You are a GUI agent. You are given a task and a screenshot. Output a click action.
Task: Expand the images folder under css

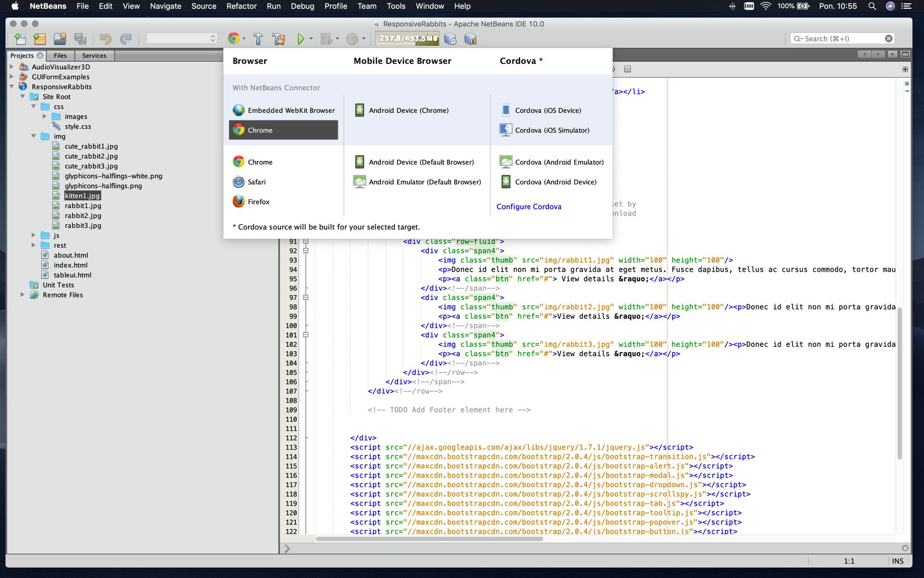click(x=45, y=116)
